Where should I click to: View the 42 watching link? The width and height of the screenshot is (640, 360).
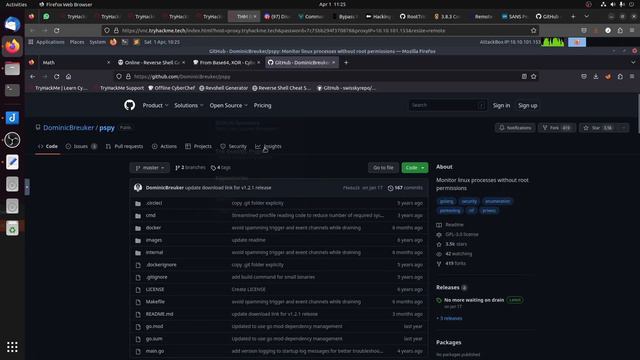[x=454, y=254]
